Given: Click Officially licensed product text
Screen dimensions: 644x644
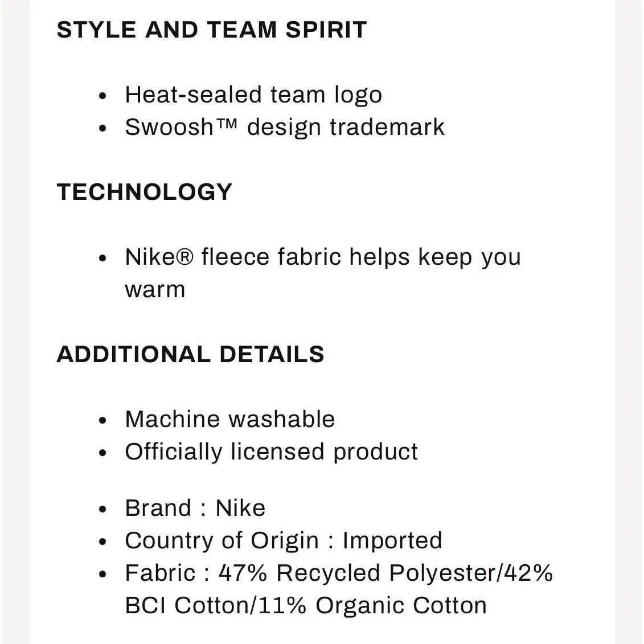Looking at the screenshot, I should coord(271,452).
